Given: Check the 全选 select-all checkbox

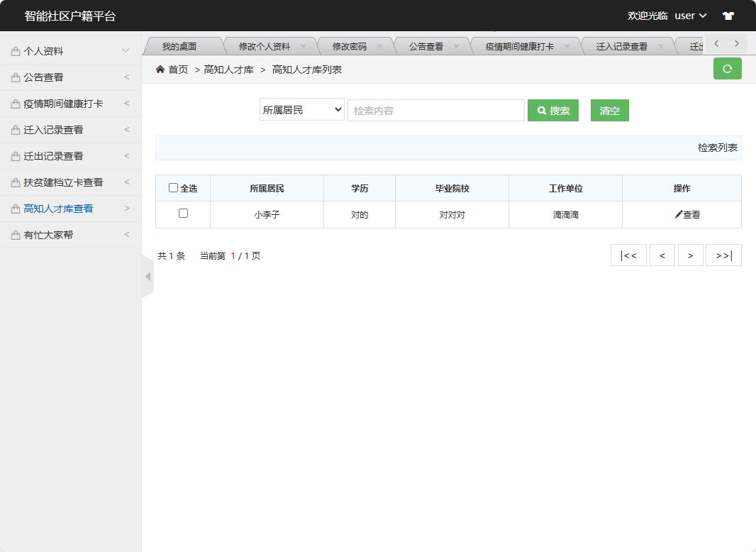Looking at the screenshot, I should (174, 187).
